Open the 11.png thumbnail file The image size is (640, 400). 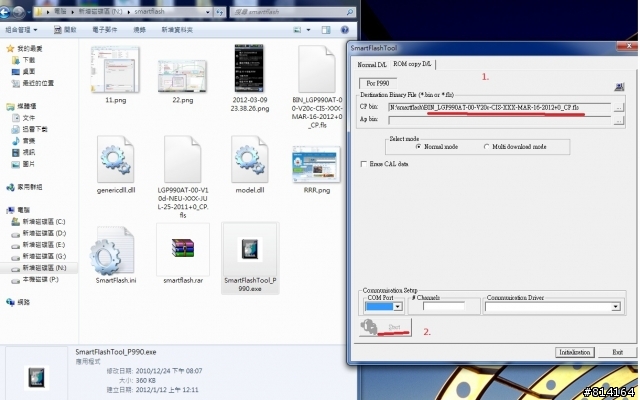[x=115, y=70]
